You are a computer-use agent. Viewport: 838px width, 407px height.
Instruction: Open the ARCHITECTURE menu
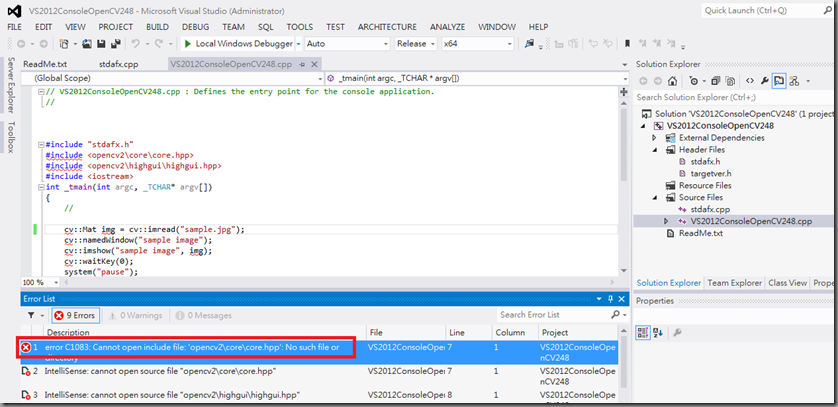[x=387, y=27]
